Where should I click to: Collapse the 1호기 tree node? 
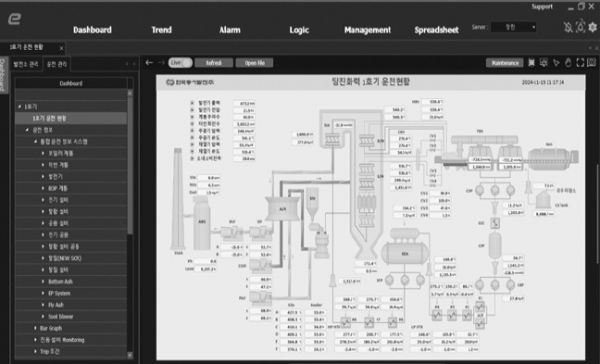(x=20, y=106)
